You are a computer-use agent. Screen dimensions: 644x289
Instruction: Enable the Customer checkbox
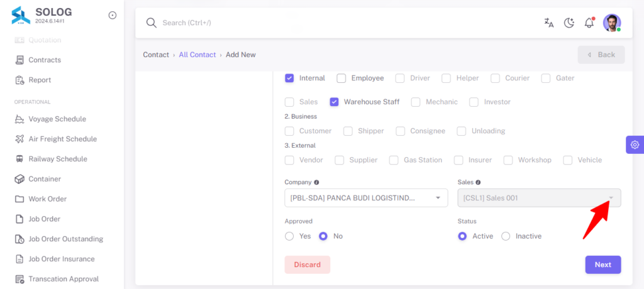289,131
